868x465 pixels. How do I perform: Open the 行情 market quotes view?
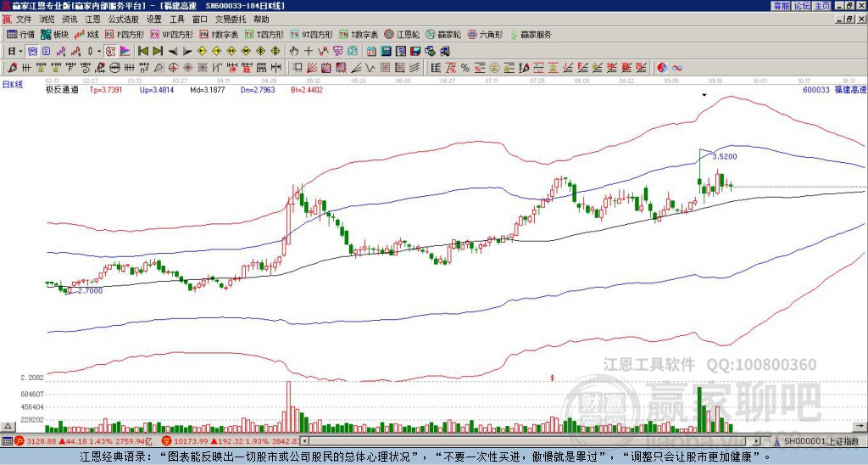[20, 34]
